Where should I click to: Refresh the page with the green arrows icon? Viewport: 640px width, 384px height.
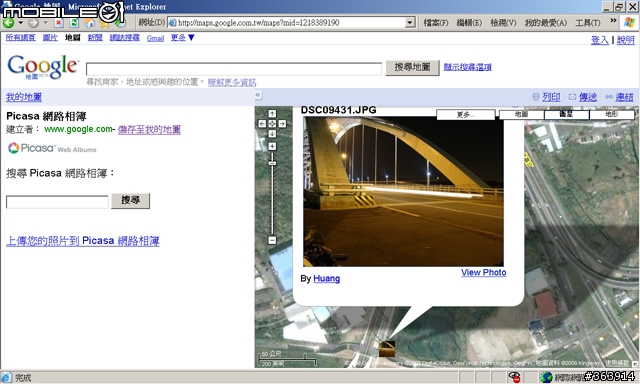click(74, 23)
